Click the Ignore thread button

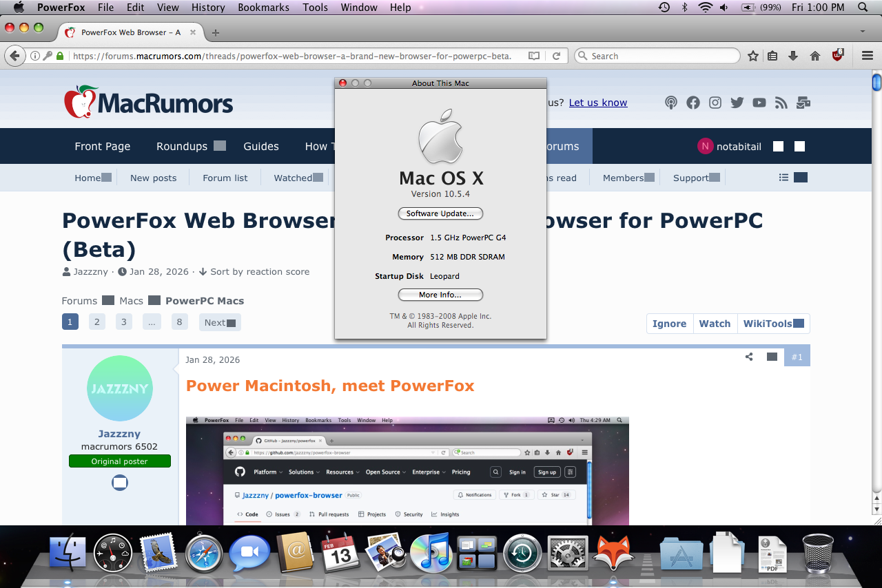pos(670,324)
